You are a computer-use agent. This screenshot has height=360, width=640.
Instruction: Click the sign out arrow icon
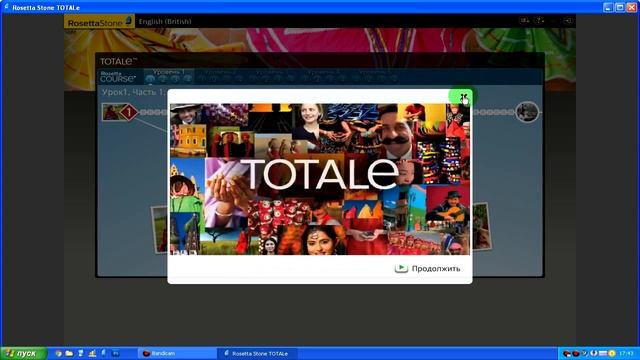pos(568,20)
